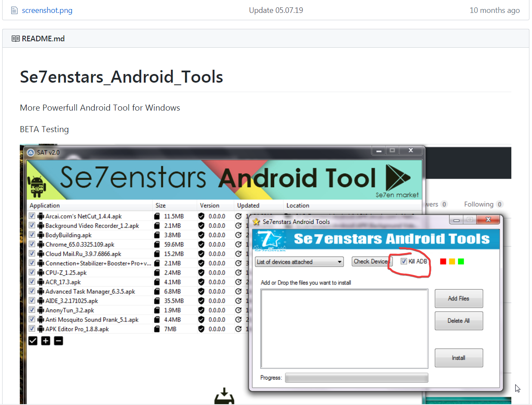Click SD card icon beside 59.6MB
532x405 pixels.
[157, 244]
